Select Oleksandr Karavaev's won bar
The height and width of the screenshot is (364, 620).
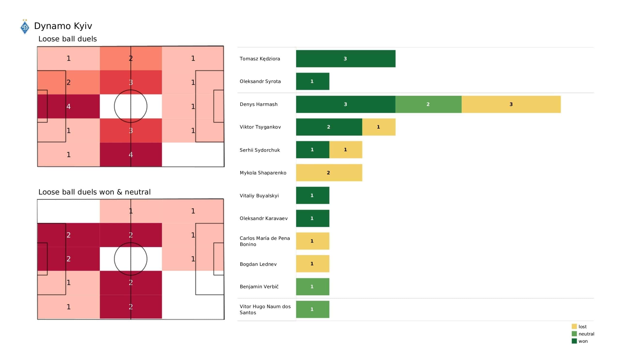coord(312,218)
